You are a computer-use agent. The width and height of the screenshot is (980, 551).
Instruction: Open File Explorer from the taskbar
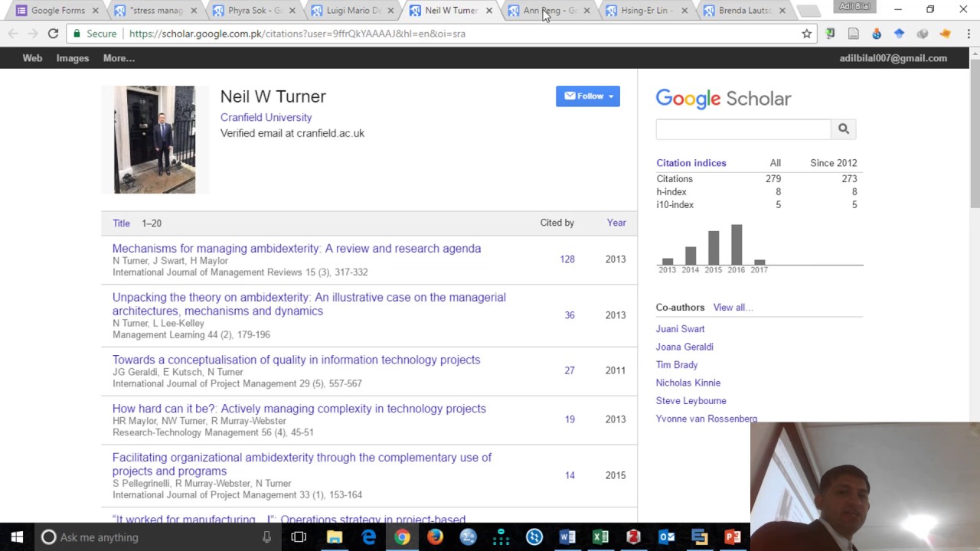[335, 537]
